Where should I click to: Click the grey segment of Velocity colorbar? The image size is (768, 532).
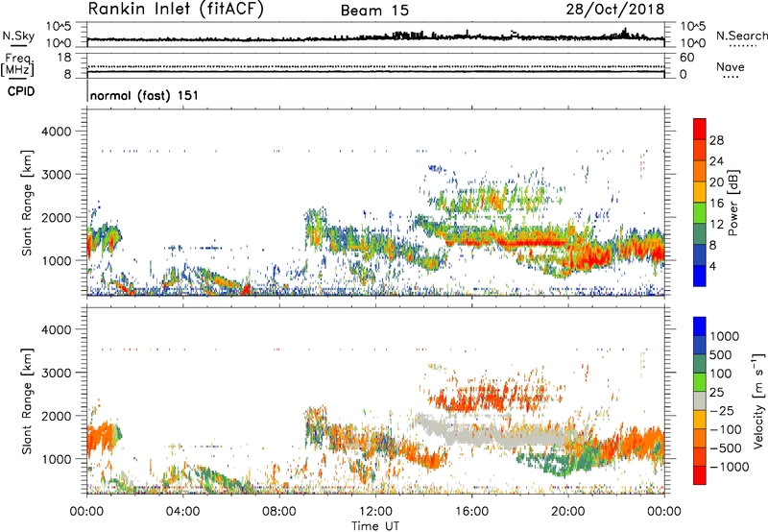point(700,401)
